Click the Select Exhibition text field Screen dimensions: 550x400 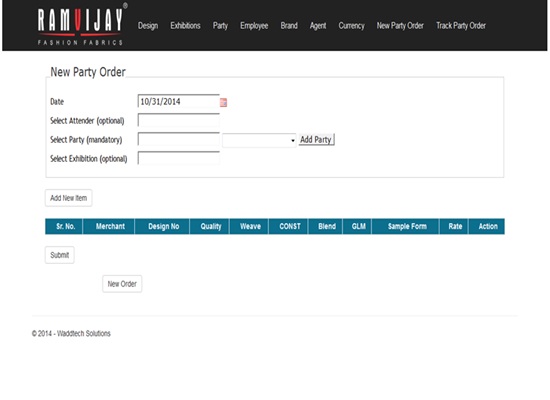click(x=179, y=158)
